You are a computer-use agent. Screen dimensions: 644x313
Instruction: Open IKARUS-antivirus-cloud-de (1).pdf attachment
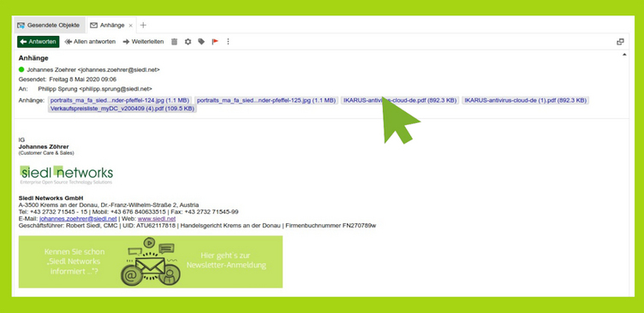[525, 100]
